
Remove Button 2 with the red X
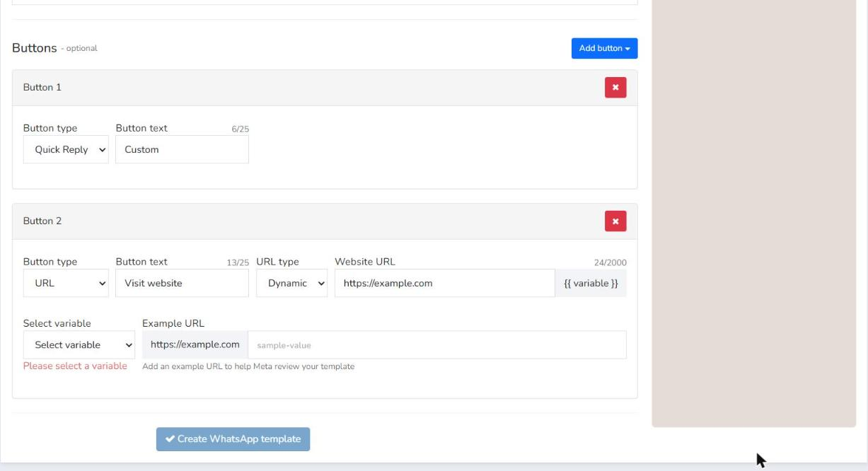[x=615, y=221]
